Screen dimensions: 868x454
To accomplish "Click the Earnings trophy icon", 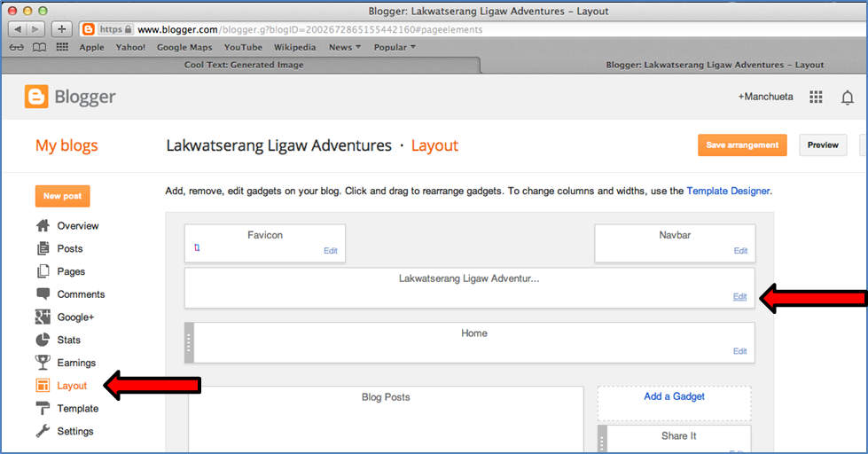I will [x=43, y=362].
